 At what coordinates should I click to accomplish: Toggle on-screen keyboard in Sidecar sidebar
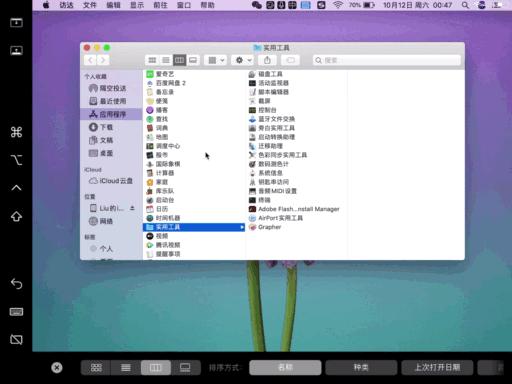tap(16, 312)
